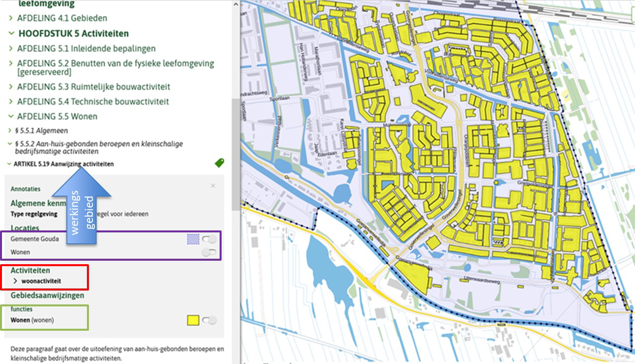Click the purple Gemeente Gouda swatch
The height and width of the screenshot is (364, 635).
(x=193, y=239)
